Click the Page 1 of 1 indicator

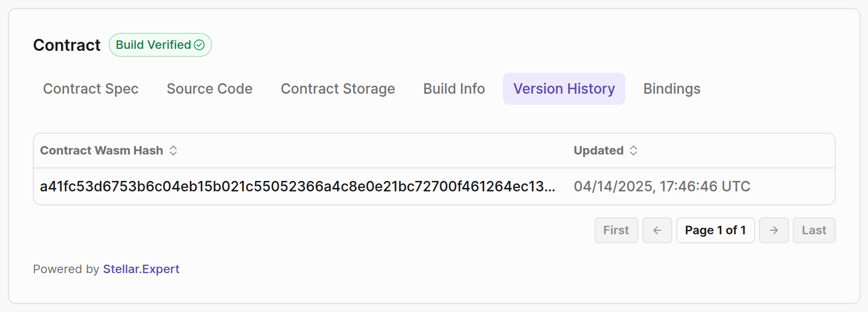click(x=715, y=230)
